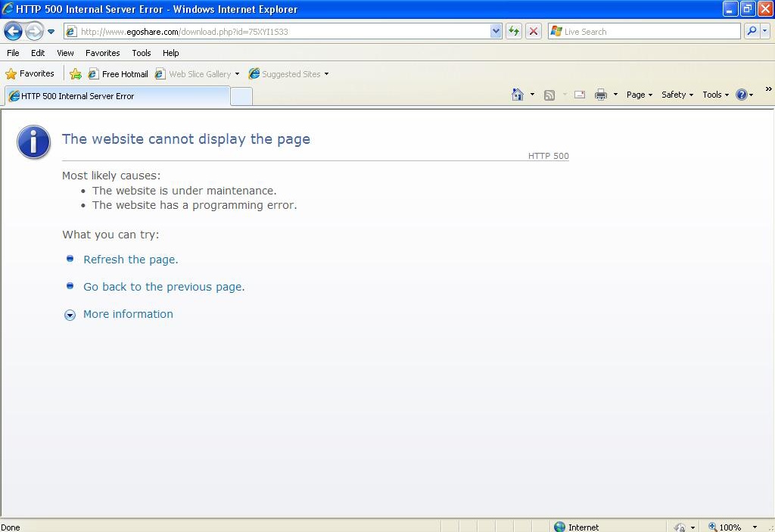Open the Tools command bar menu
Viewport: 775px width, 532px height.
[x=715, y=95]
